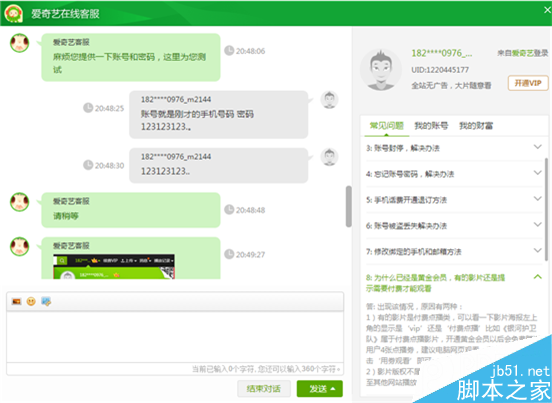The image size is (552, 403).
Task: Click the clock icon beside 20:48:25
Action: click(88, 108)
